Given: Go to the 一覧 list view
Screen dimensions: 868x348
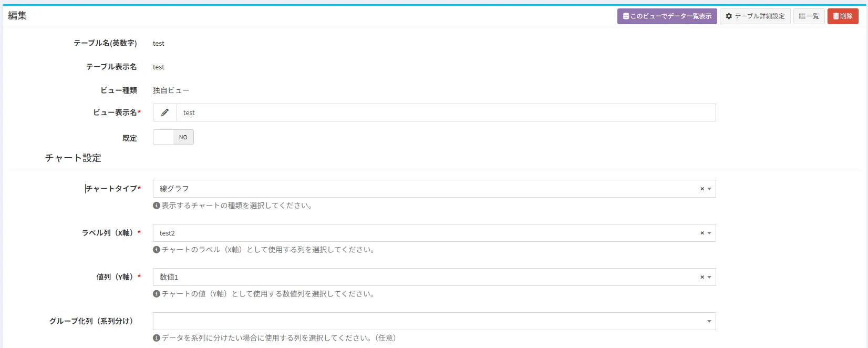Looking at the screenshot, I should 809,16.
